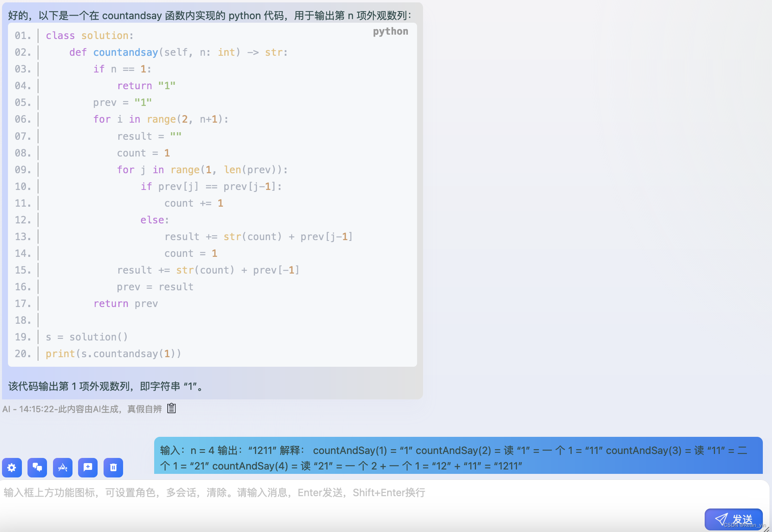Click the summary sentence 该代码输出第 1 项外观数列
This screenshot has width=772, height=532.
pyautogui.click(x=106, y=386)
